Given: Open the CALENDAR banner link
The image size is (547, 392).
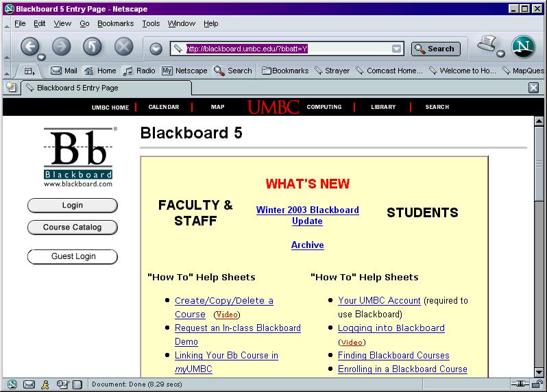Looking at the screenshot, I should [x=164, y=107].
